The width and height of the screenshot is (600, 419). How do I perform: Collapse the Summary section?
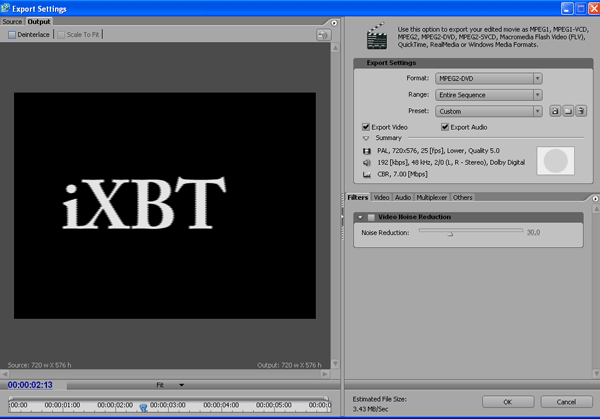366,138
